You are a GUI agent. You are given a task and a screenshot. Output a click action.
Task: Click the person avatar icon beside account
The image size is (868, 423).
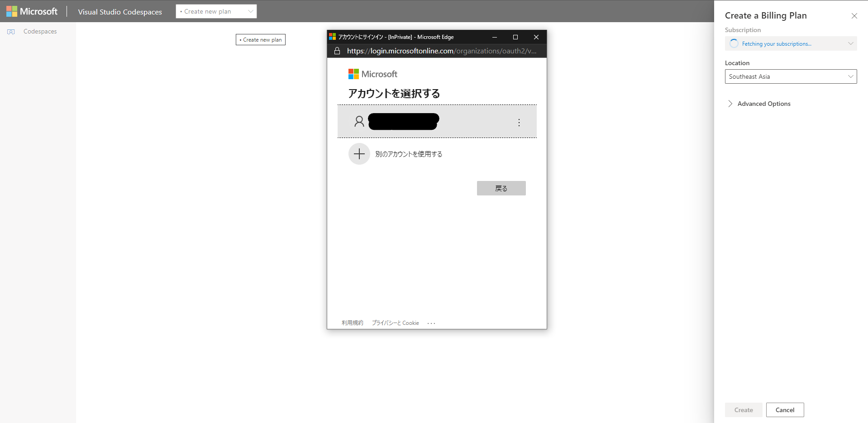pos(359,121)
